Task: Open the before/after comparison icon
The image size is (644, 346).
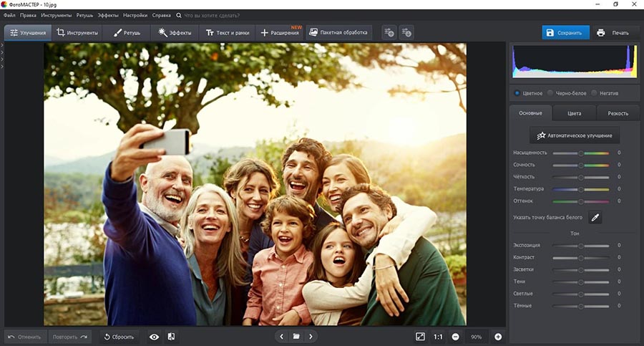Action: click(171, 337)
